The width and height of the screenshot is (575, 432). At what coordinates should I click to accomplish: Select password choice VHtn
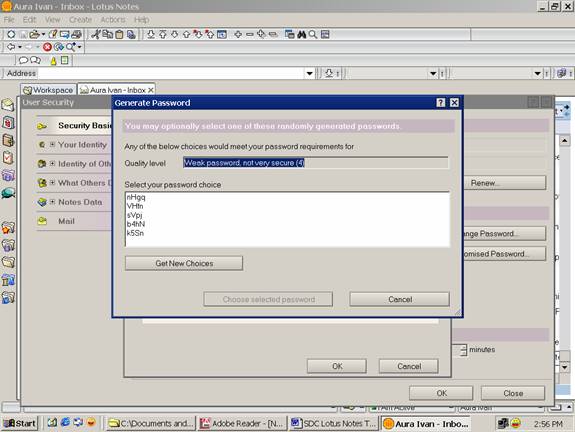click(x=135, y=206)
